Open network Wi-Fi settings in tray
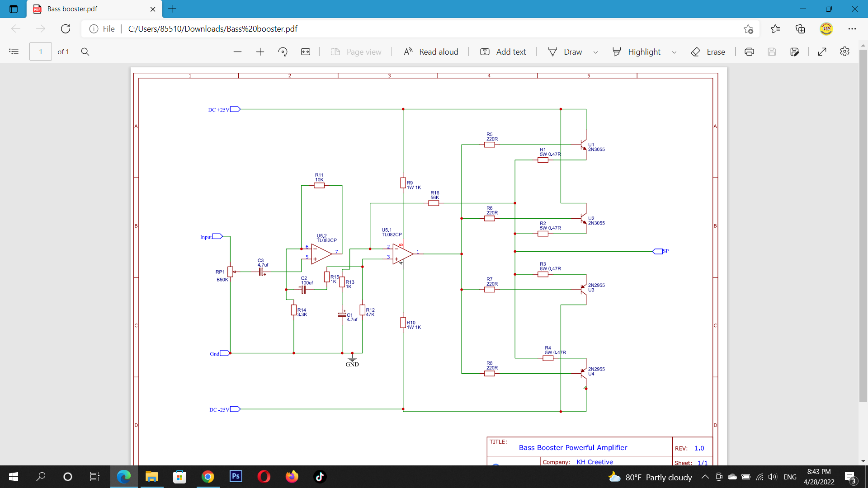868x488 pixels. 759,477
